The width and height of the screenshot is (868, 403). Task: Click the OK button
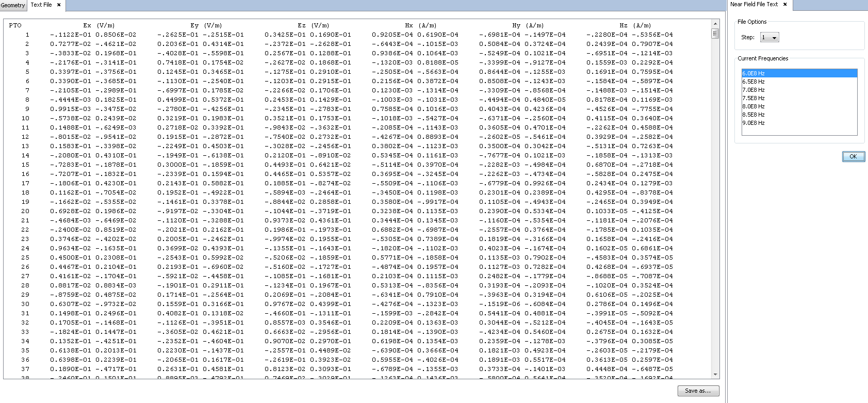tap(853, 156)
